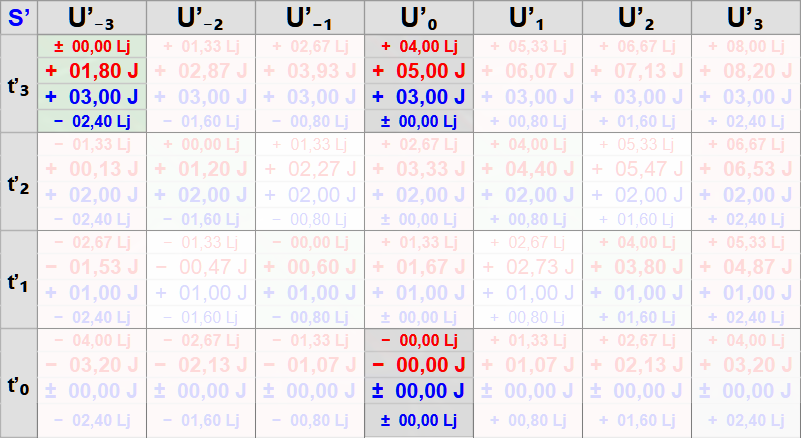Click the faded value − 01,07 J
801x438 pixels.
tap(310, 365)
